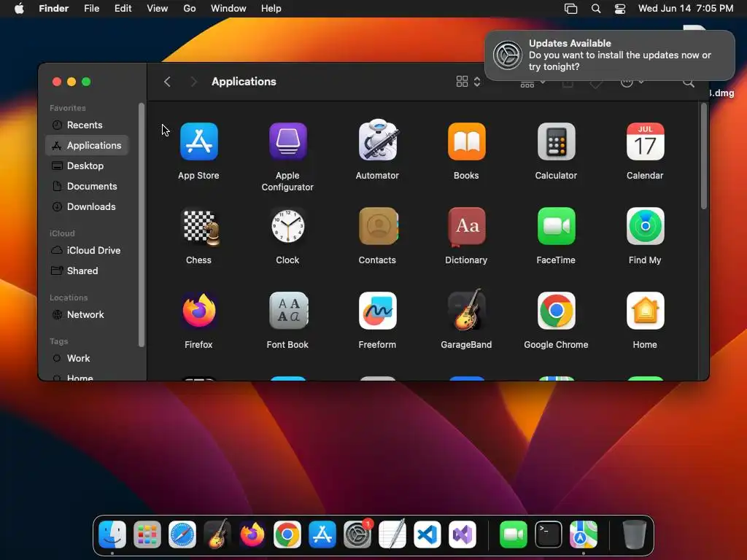This screenshot has width=747, height=560.
Task: Open TextEdit from the Dock
Action: pos(392,534)
